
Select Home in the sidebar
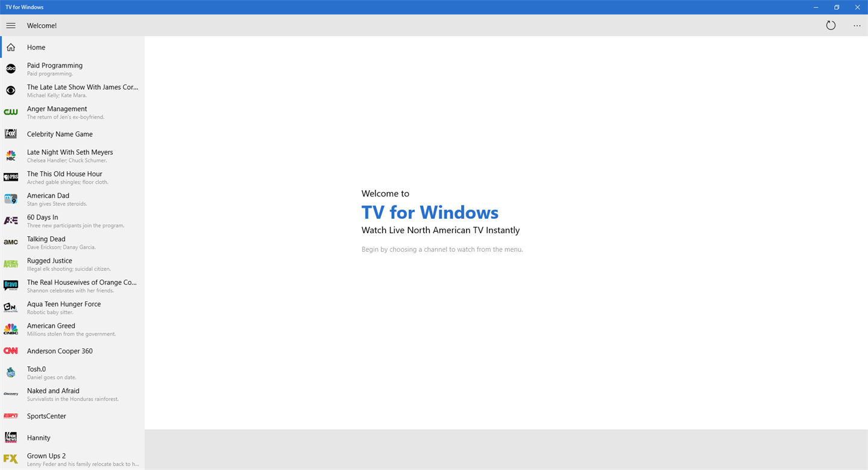[72, 47]
